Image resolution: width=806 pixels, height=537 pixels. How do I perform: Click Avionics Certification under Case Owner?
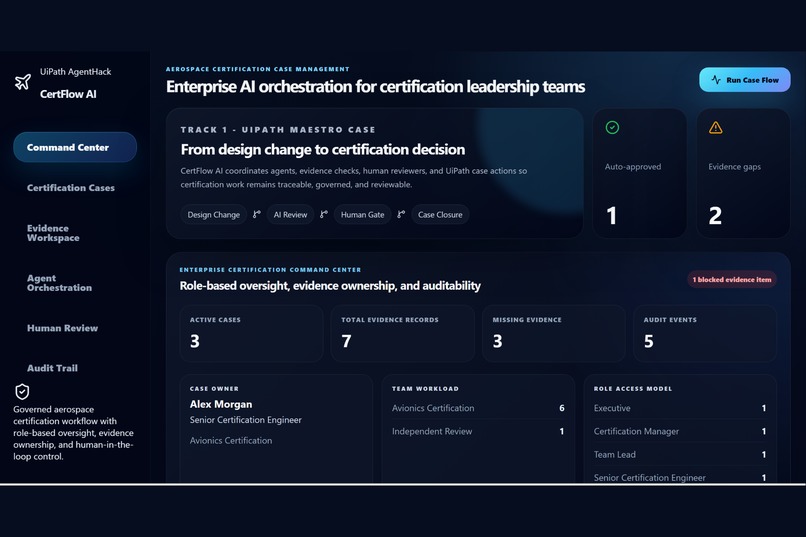coord(231,440)
